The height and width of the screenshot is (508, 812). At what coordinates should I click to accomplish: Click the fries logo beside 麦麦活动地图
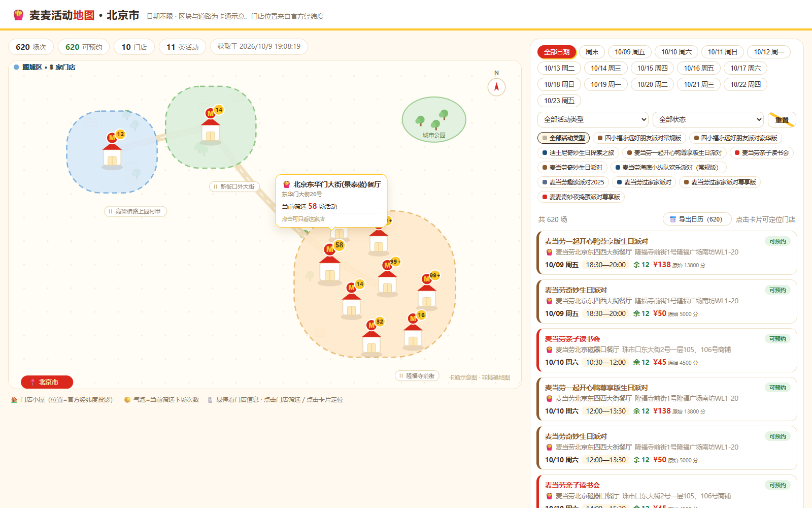point(19,15)
